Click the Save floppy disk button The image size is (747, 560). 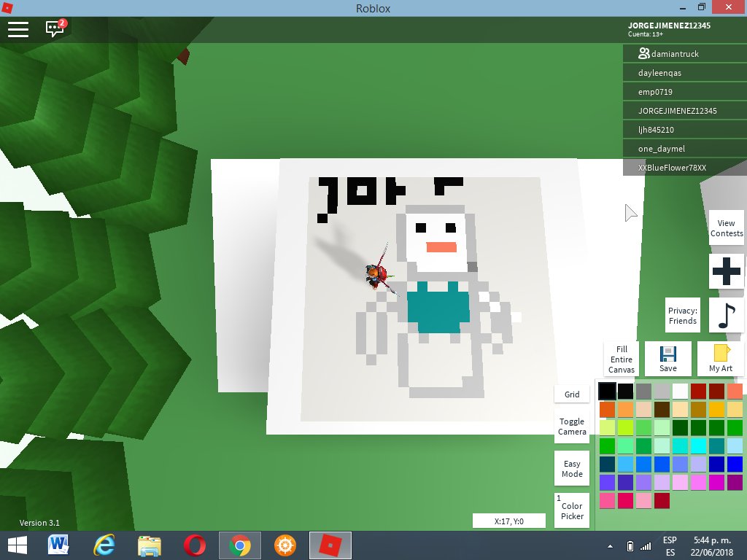(668, 359)
